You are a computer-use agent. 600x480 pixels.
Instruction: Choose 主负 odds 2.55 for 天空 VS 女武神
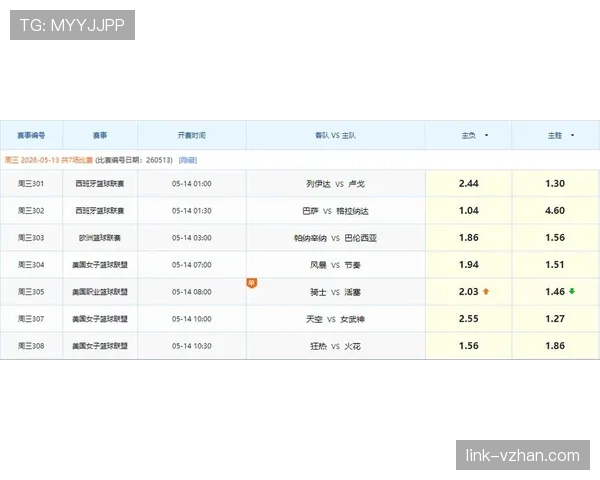[x=469, y=319]
